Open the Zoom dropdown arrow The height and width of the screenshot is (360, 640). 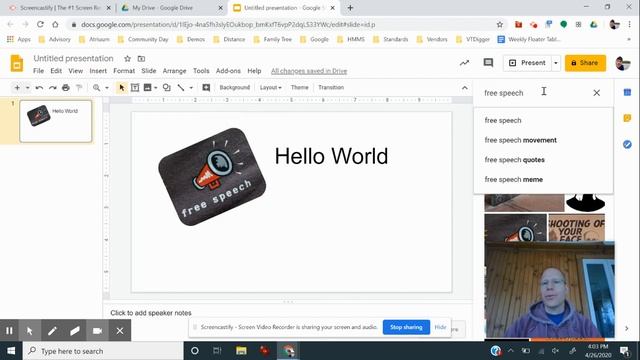pyautogui.click(x=107, y=87)
